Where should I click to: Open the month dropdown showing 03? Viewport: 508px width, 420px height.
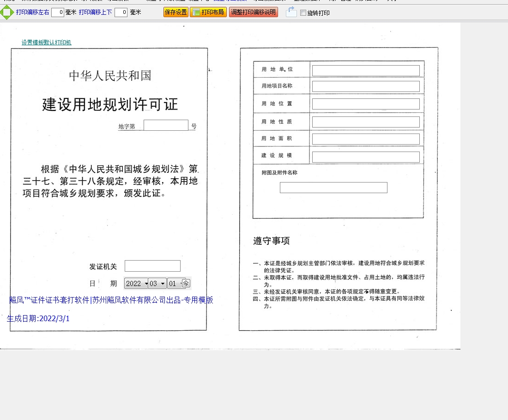coord(157,284)
